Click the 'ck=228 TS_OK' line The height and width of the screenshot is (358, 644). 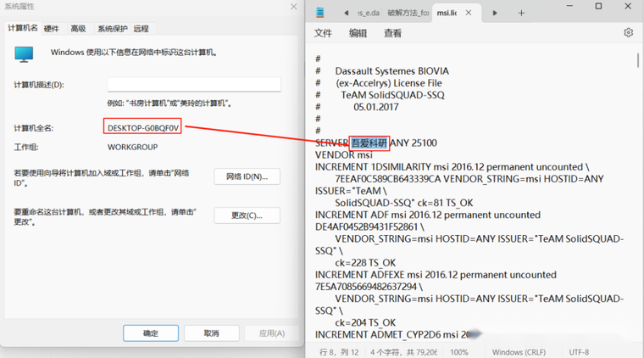pyautogui.click(x=365, y=263)
